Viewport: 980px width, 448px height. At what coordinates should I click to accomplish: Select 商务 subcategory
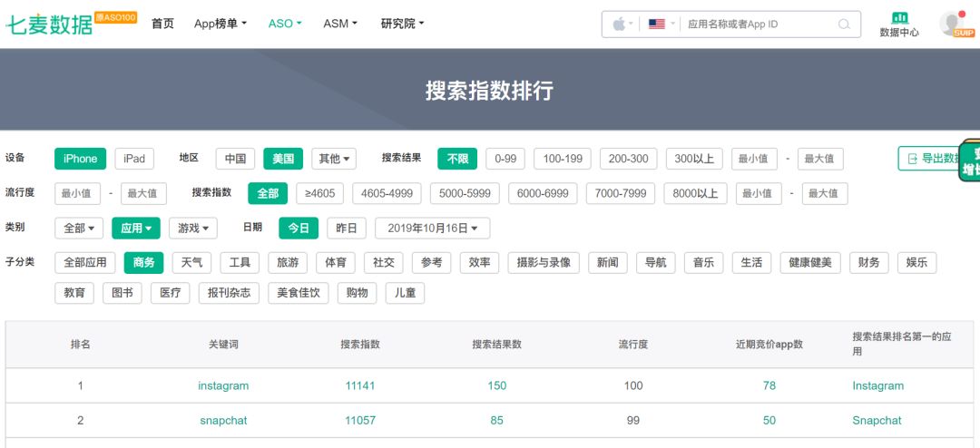click(x=143, y=262)
